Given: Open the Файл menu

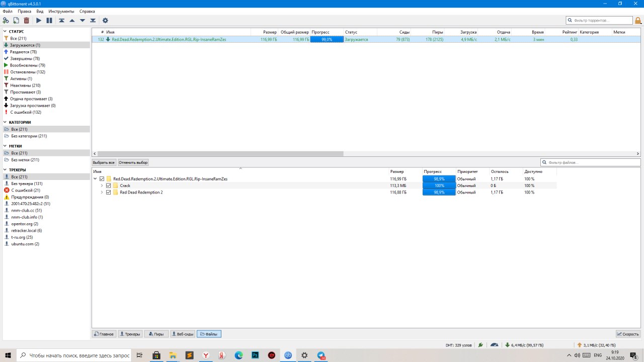Looking at the screenshot, I should pyautogui.click(x=8, y=11).
